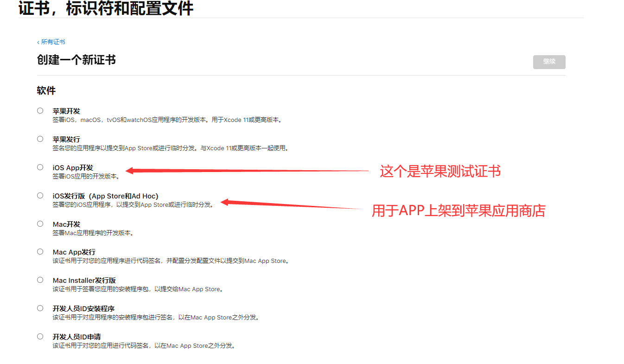Click the 证书，标识符和配置文件 page title
Image resolution: width=624 pixels, height=364 pixels.
pos(106,8)
